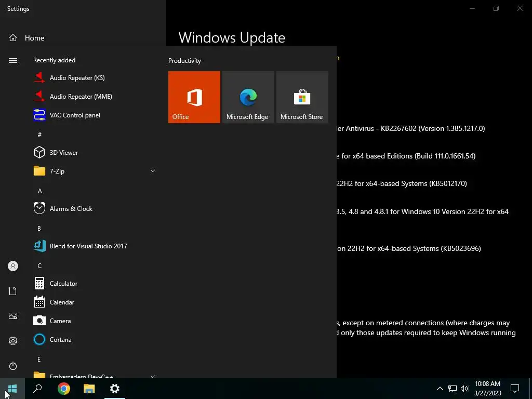Expand the Embarcadero Dev-C++ folder chevron
This screenshot has width=532, height=399.
coord(153,376)
